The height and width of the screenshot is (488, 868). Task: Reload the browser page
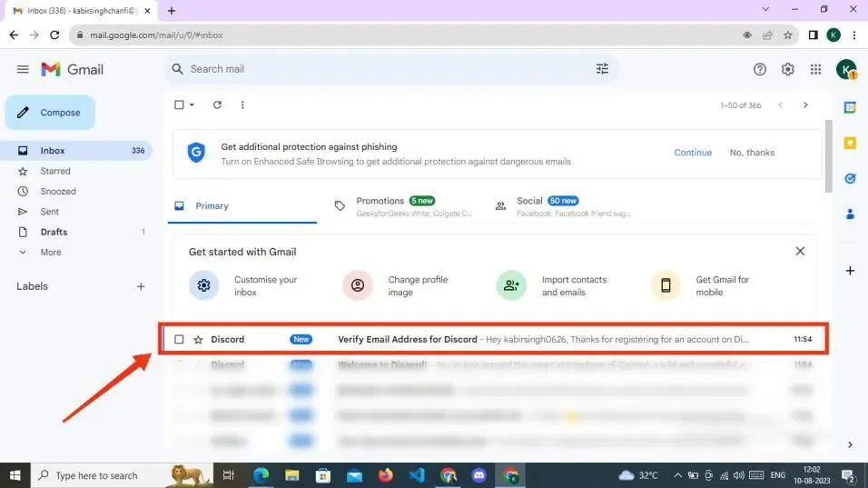(x=54, y=35)
